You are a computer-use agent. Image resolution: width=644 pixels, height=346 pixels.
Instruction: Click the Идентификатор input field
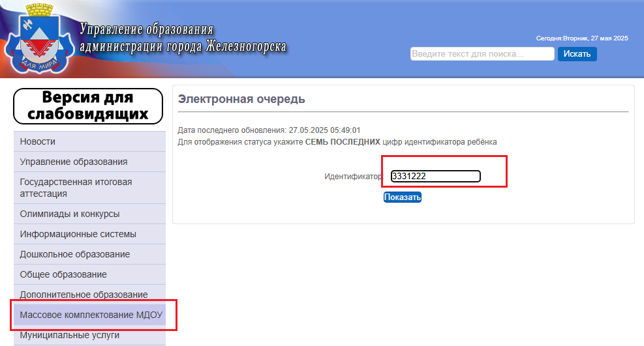(435, 177)
